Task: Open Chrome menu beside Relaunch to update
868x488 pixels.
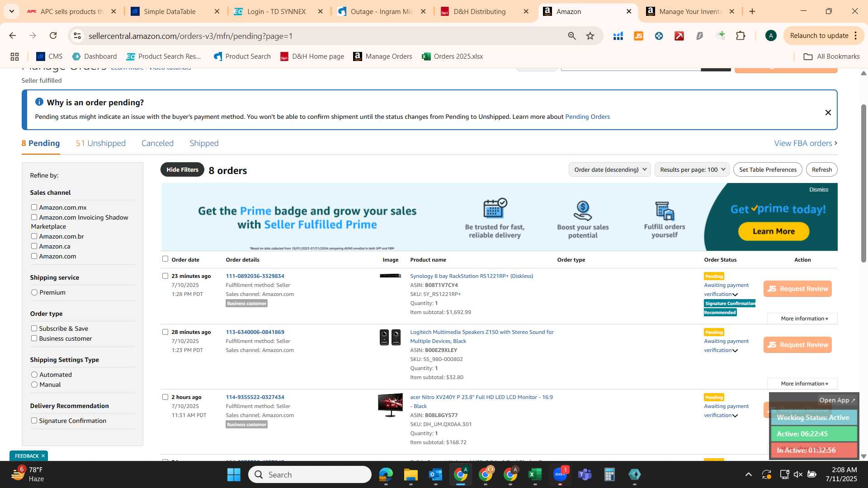Action: point(856,36)
